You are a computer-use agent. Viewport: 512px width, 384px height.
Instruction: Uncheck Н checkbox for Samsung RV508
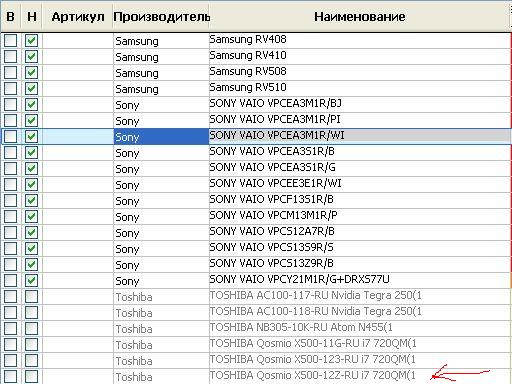click(x=32, y=73)
